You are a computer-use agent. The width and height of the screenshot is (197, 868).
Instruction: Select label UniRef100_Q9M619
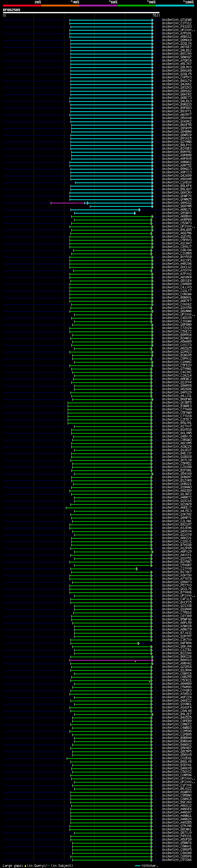[177, 40]
